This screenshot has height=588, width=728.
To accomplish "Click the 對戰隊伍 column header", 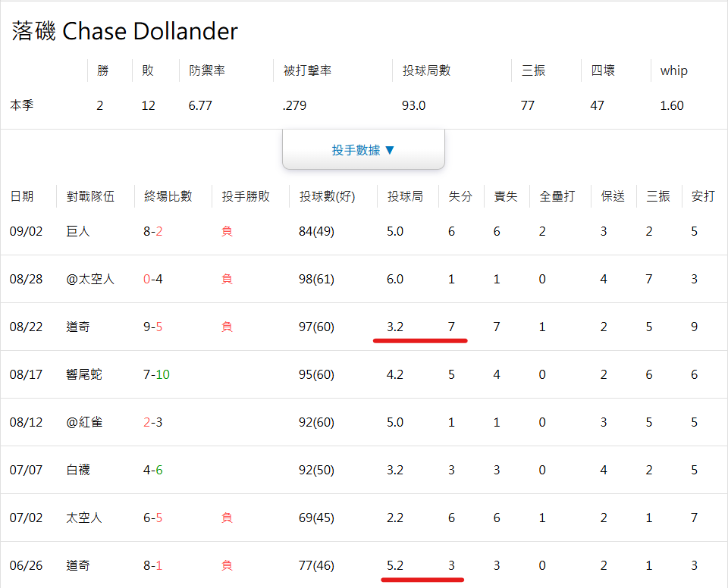I will (90, 196).
